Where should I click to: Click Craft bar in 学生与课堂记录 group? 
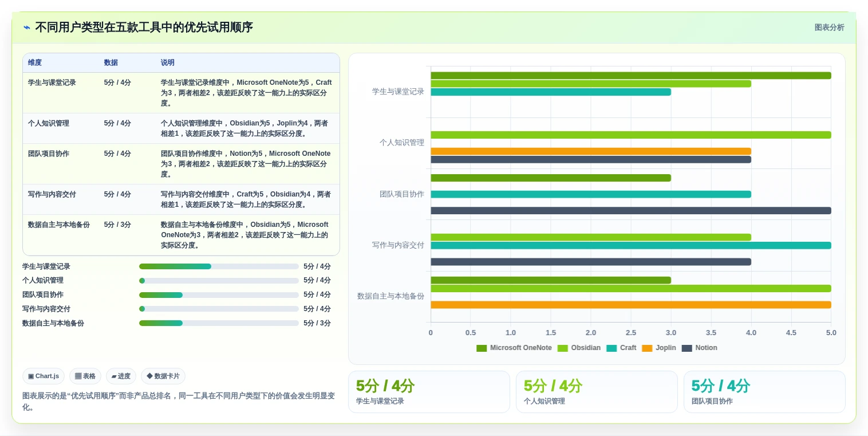pos(551,92)
